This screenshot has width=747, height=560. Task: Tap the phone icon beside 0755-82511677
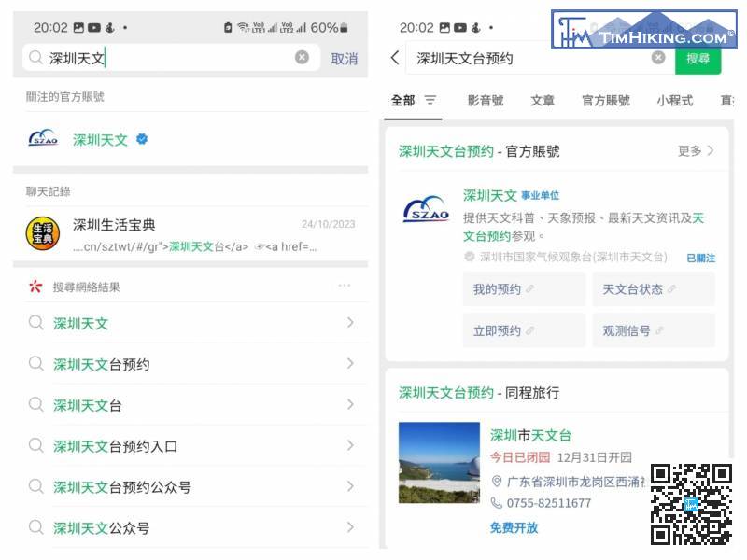tap(497, 503)
